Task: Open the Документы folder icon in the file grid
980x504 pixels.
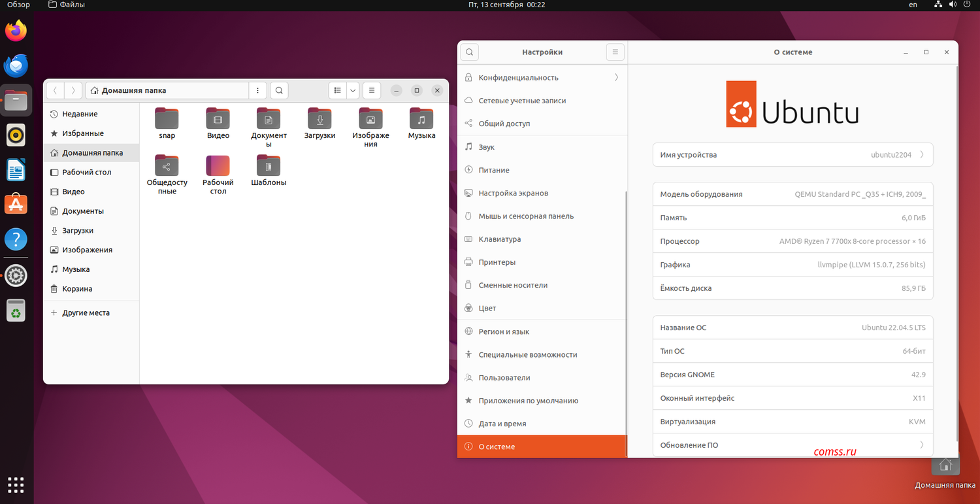Action: click(x=269, y=118)
